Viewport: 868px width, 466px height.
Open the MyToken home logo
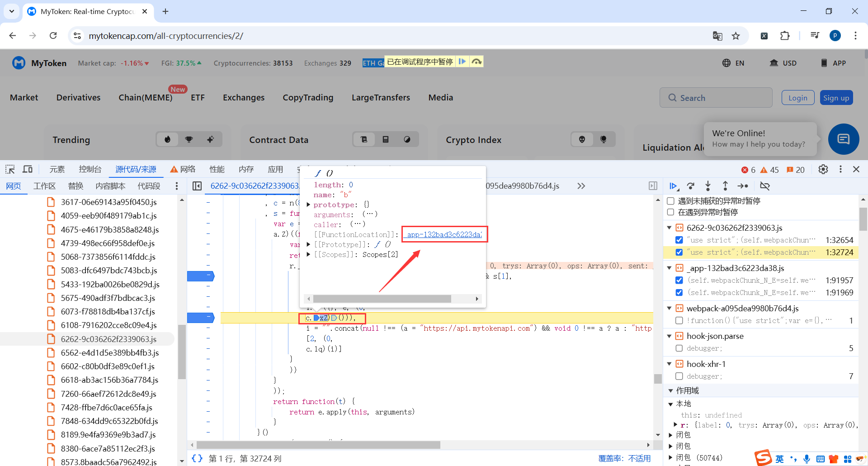(39, 63)
